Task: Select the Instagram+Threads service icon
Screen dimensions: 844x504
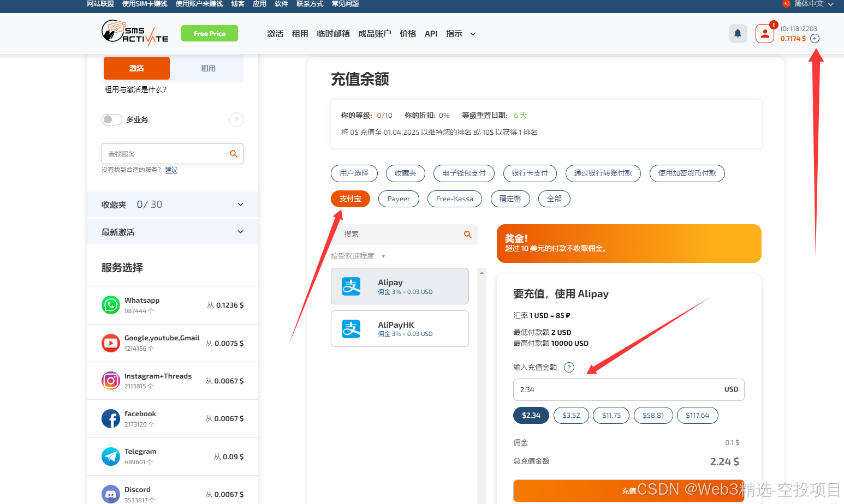Action: (111, 381)
